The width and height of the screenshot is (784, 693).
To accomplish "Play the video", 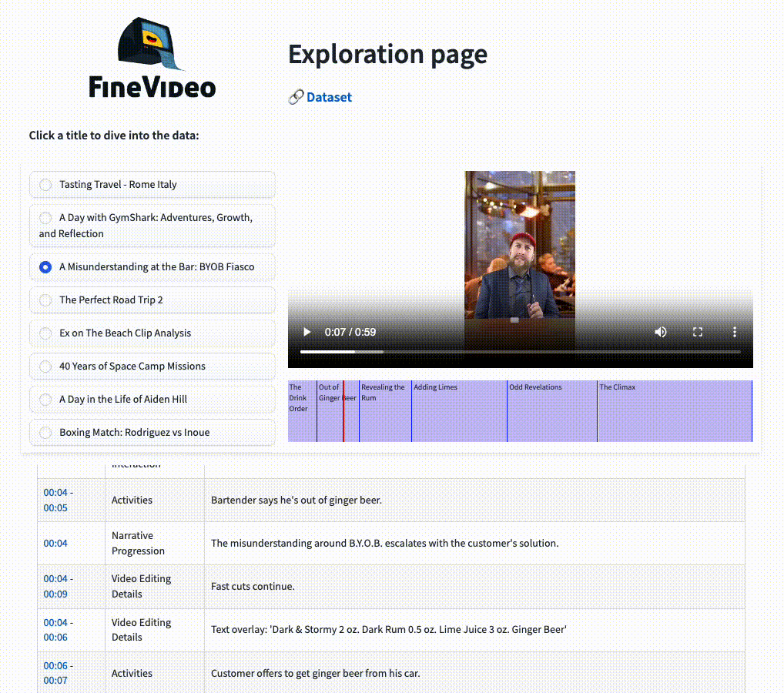I will 307,331.
